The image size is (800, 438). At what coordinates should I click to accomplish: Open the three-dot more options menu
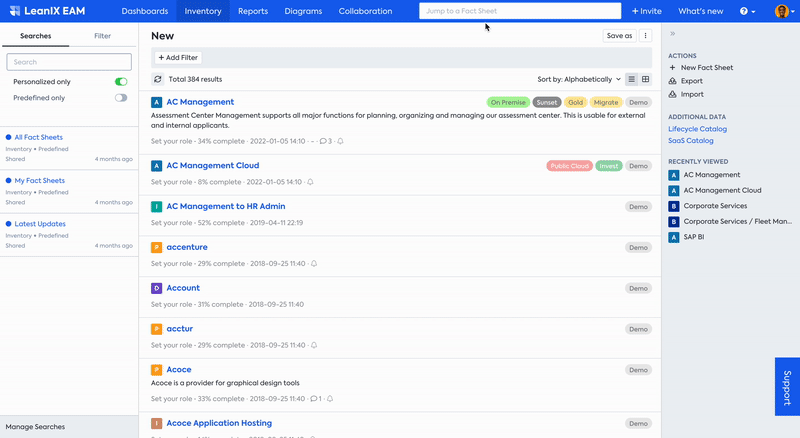click(x=645, y=36)
